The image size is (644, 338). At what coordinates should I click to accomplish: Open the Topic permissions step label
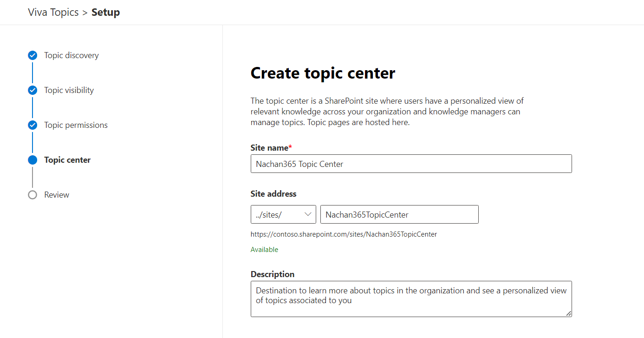(76, 125)
